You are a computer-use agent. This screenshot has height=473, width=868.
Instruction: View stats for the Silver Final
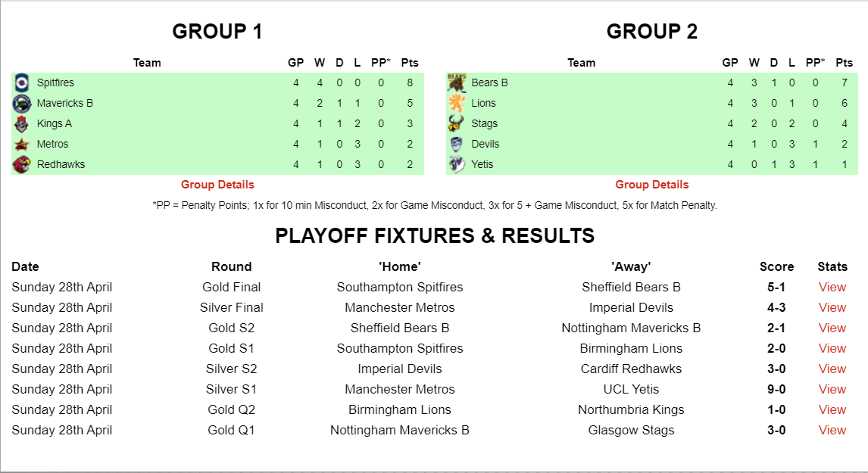tap(832, 307)
